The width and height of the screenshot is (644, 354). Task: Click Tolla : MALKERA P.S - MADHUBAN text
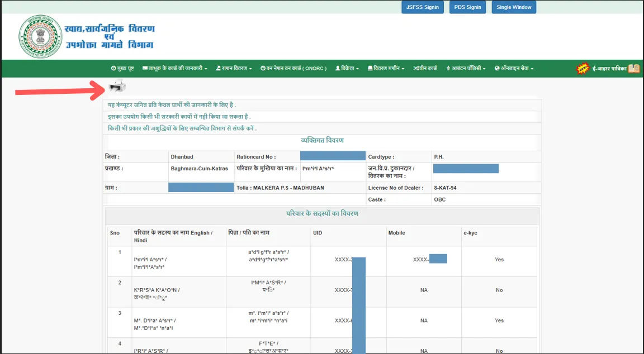tap(280, 188)
